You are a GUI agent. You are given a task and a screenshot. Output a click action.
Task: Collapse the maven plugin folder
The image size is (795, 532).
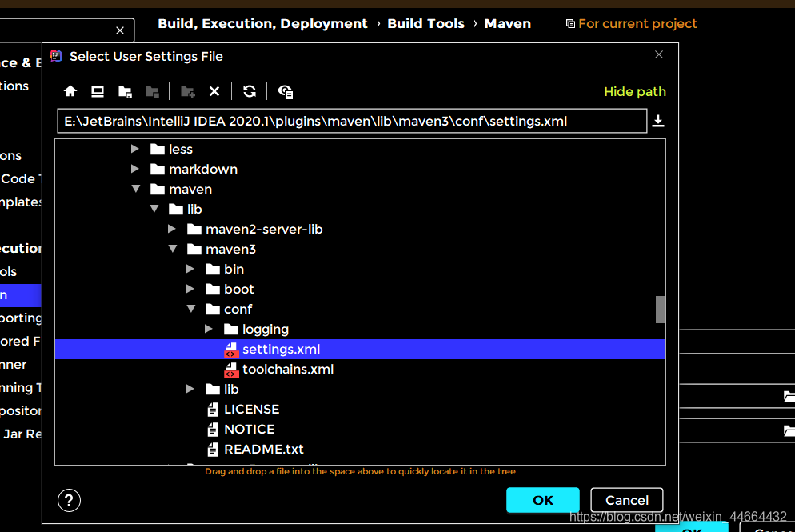pyautogui.click(x=136, y=189)
